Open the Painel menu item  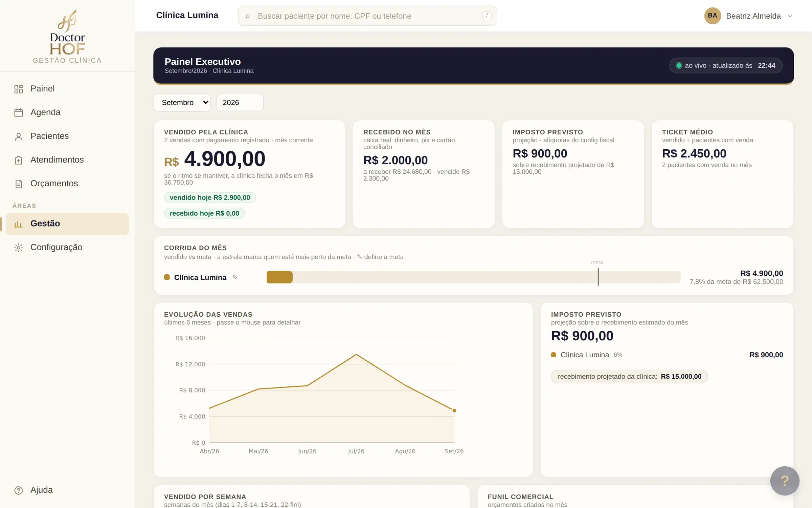click(x=67, y=89)
